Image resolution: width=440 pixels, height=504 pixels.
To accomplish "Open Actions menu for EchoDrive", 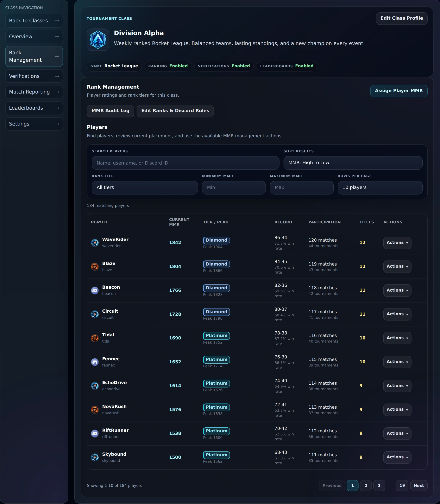I will click(x=397, y=386).
